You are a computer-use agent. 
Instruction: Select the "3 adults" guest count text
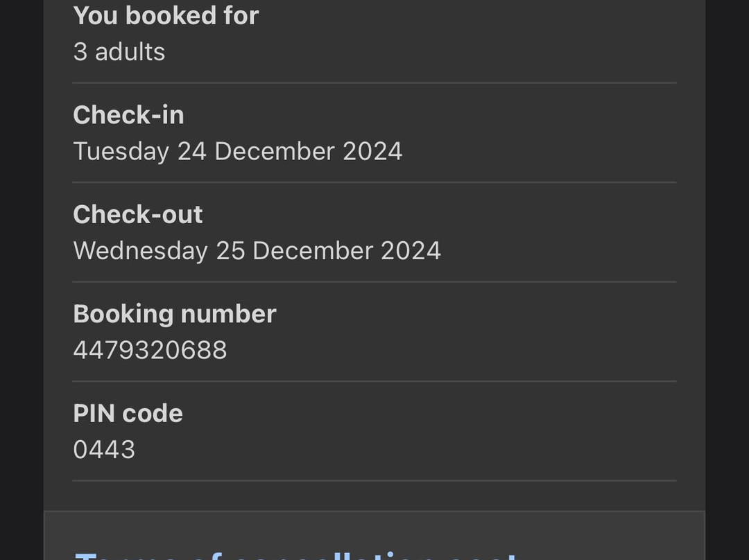119,52
